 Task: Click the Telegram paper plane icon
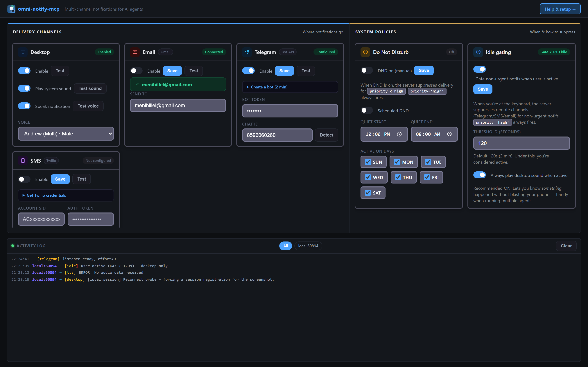coord(247,52)
